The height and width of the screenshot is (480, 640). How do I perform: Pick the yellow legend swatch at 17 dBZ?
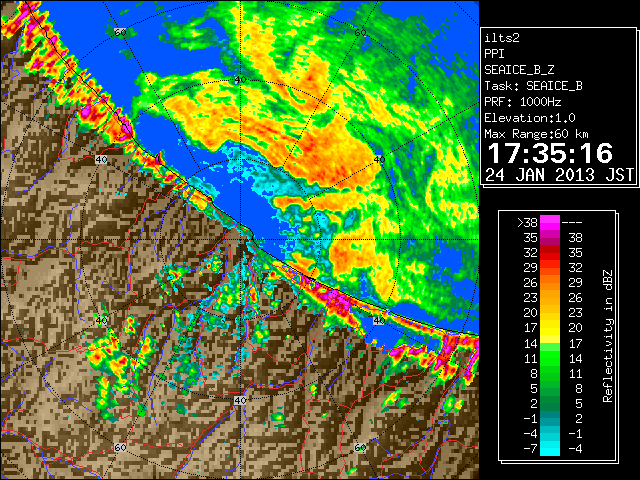(550, 328)
